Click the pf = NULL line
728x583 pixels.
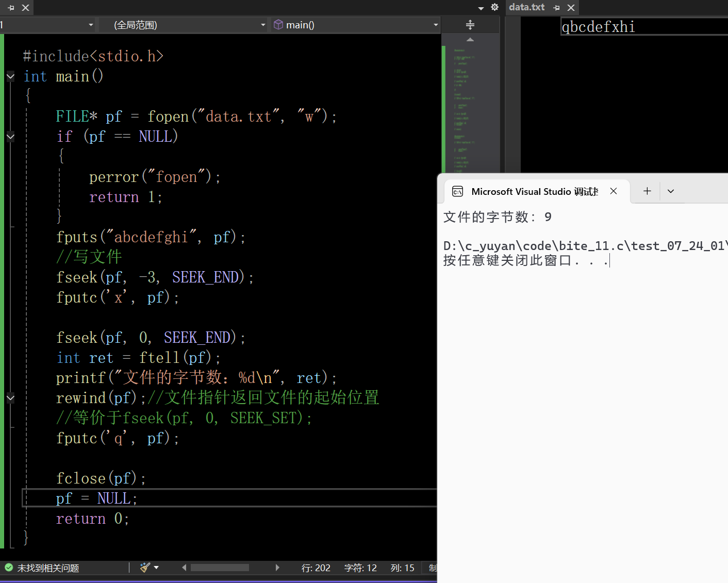pyautogui.click(x=97, y=498)
